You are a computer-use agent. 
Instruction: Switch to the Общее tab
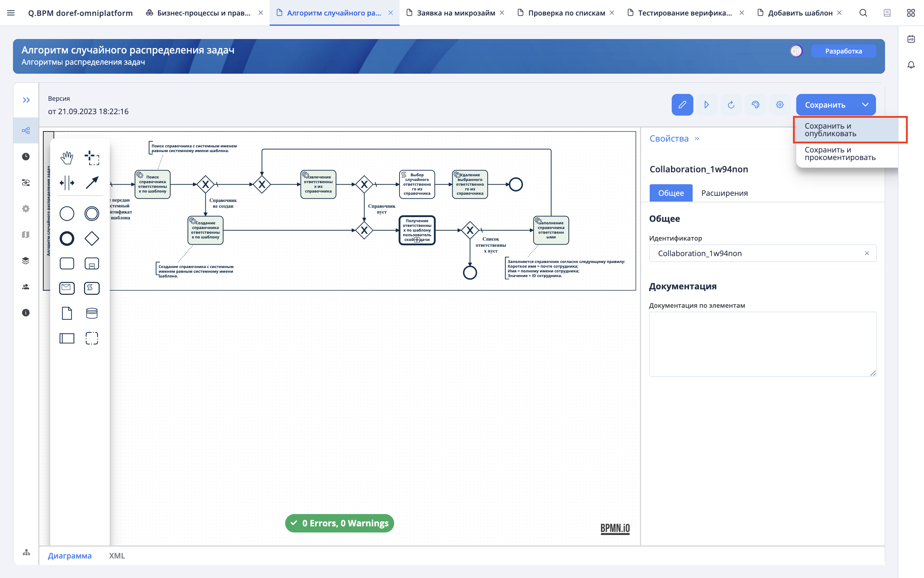click(x=671, y=193)
